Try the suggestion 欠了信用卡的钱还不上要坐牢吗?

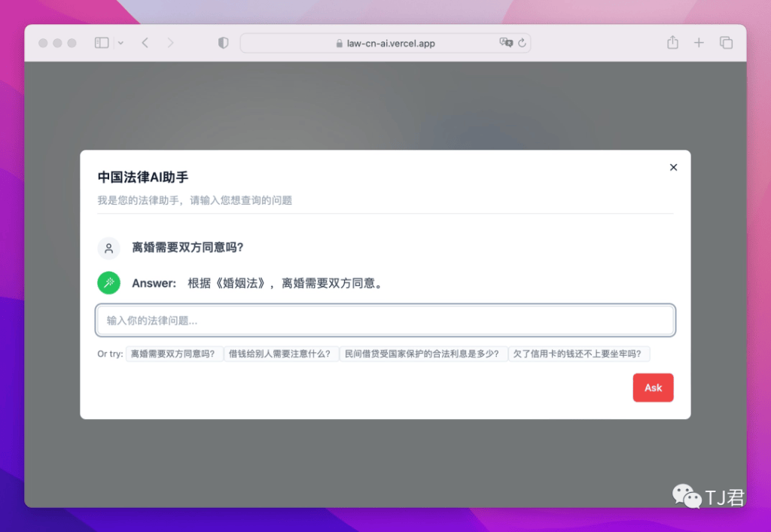[x=578, y=354]
